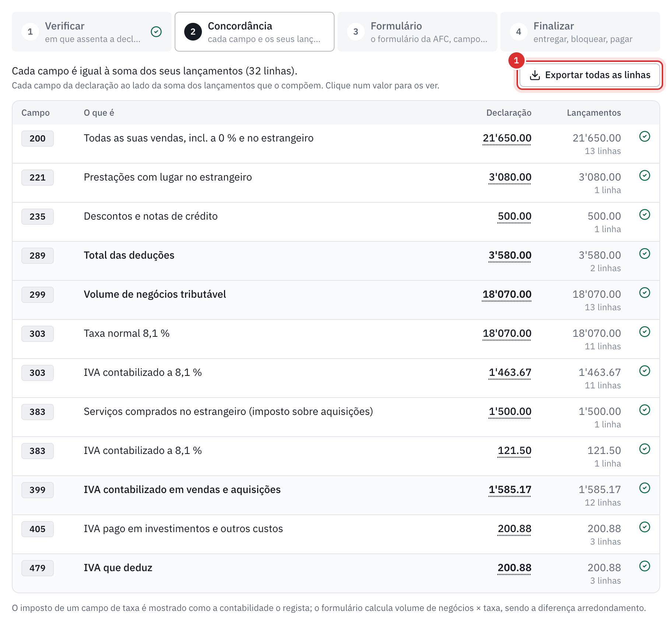Export all lines with Exportar todas as linhas

[590, 75]
